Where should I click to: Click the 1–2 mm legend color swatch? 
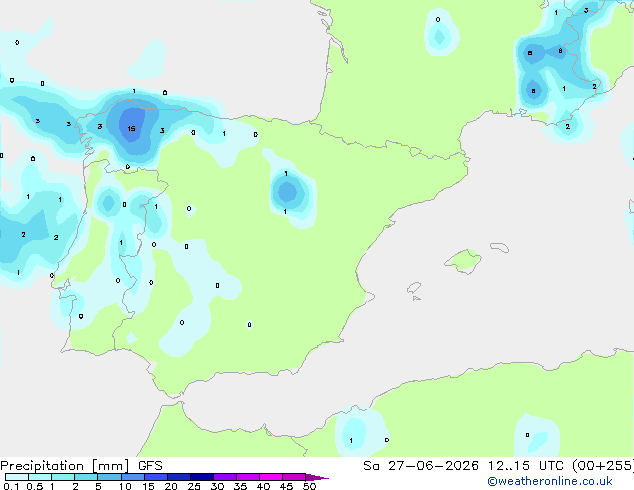(x=63, y=477)
